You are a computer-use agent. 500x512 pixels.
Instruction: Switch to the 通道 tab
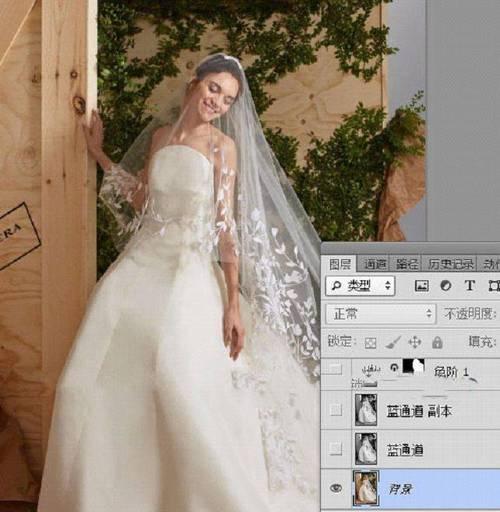374,264
